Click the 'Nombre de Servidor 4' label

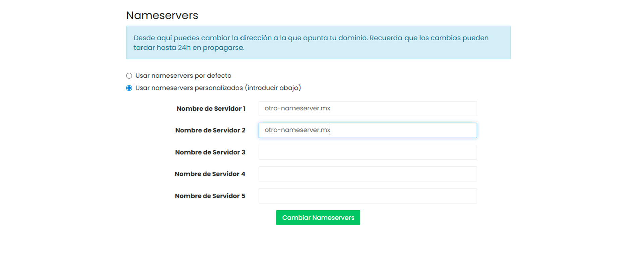pos(210,174)
